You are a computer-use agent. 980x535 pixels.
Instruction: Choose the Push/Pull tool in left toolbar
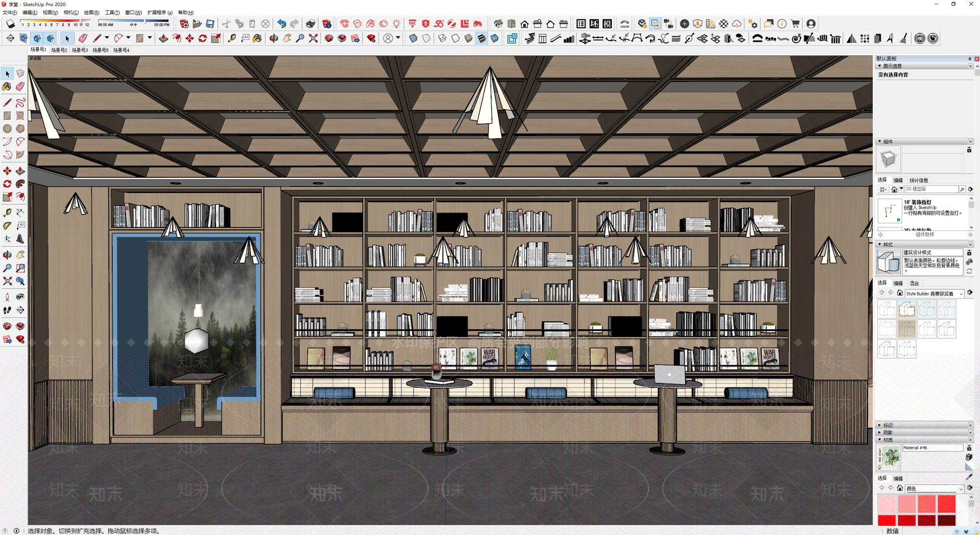20,170
